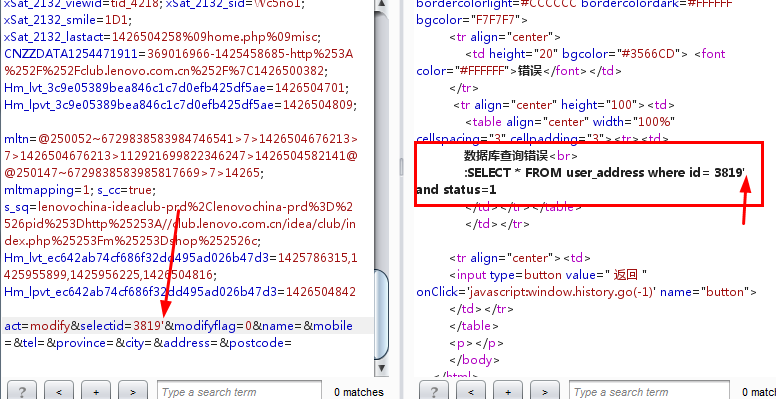Viewport: 776px width, 399px height.
Task: Click the '返回' button value text
Action: pyautogui.click(x=625, y=275)
